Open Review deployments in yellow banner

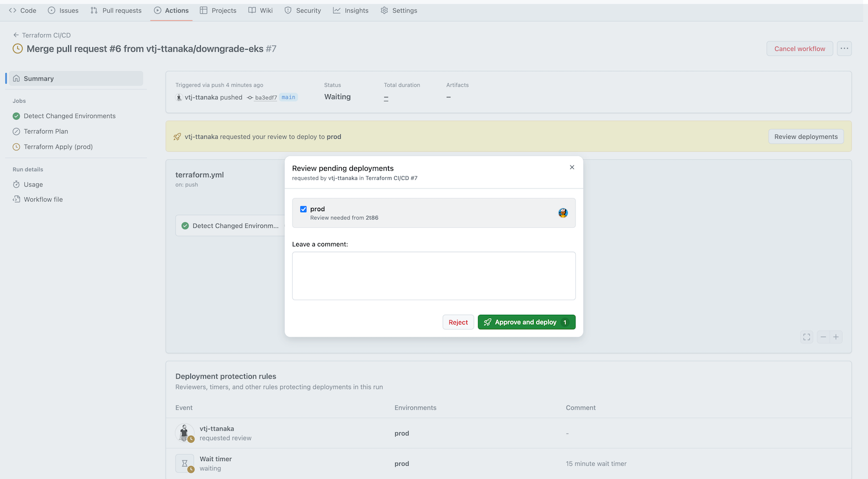806,137
